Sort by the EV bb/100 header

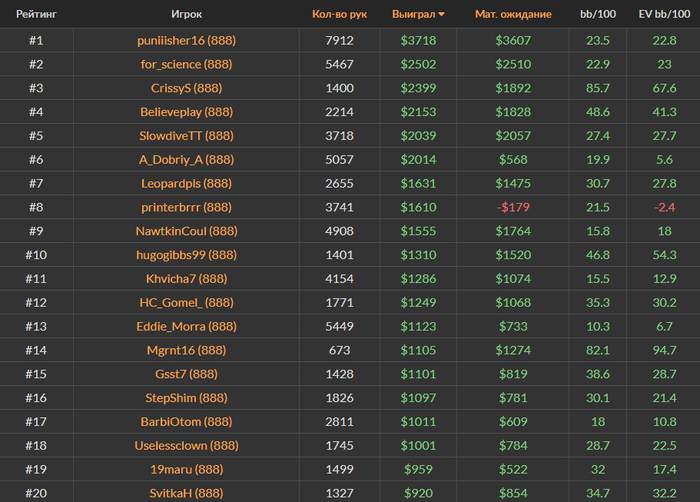point(663,15)
